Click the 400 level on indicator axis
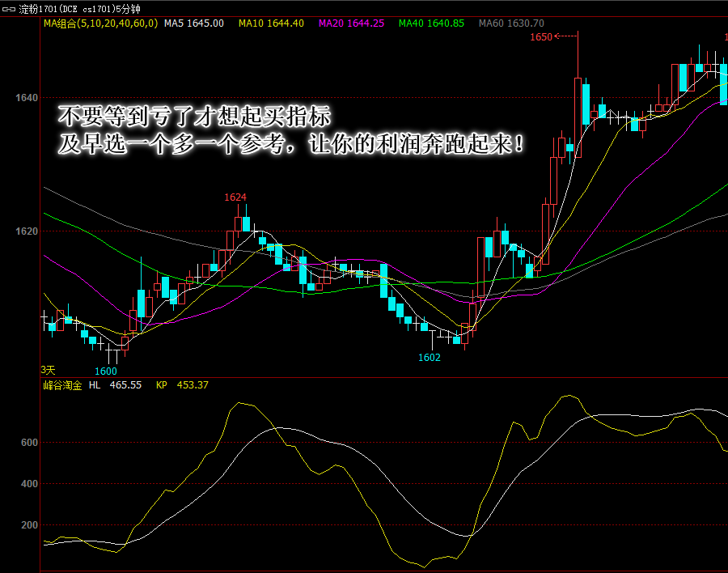Screen dimensions: 728x573 coord(29,484)
